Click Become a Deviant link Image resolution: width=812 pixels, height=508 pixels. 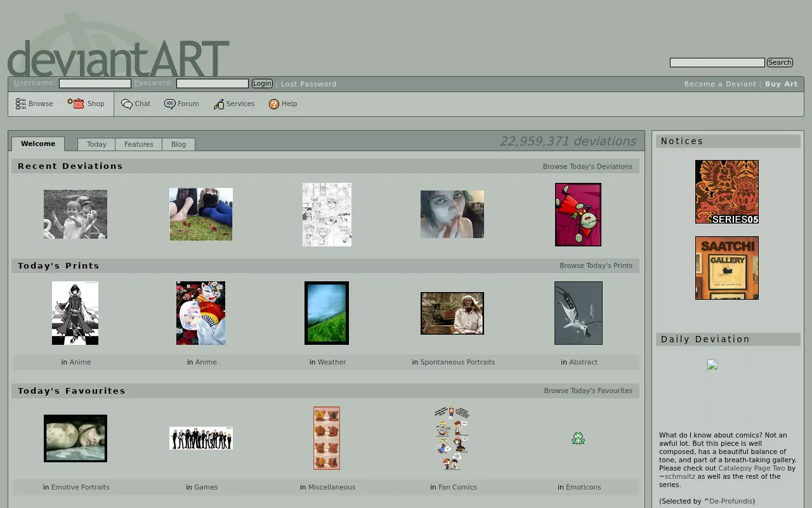click(720, 84)
